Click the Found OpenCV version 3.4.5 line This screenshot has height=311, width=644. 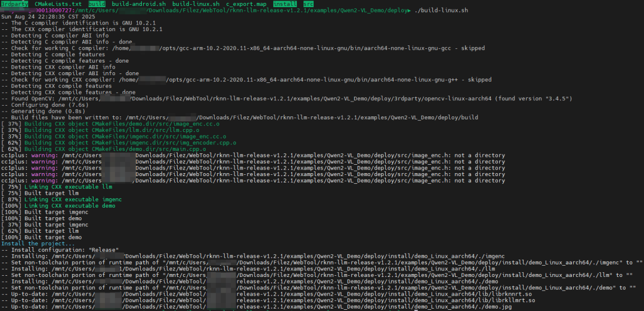286,98
